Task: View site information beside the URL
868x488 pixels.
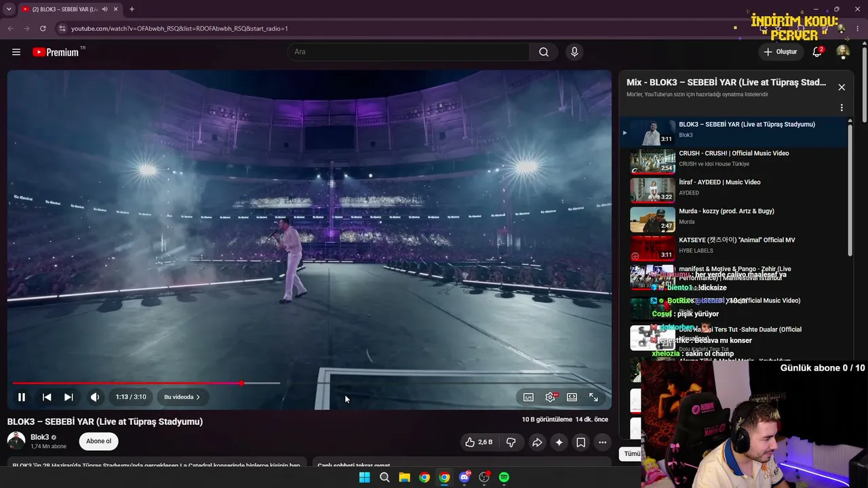Action: click(x=62, y=28)
